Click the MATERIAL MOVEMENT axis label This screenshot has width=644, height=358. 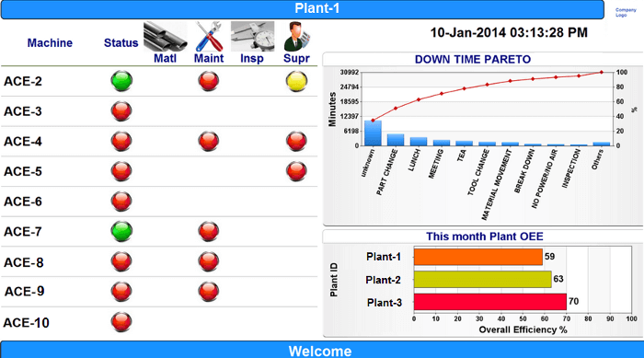pos(497,185)
